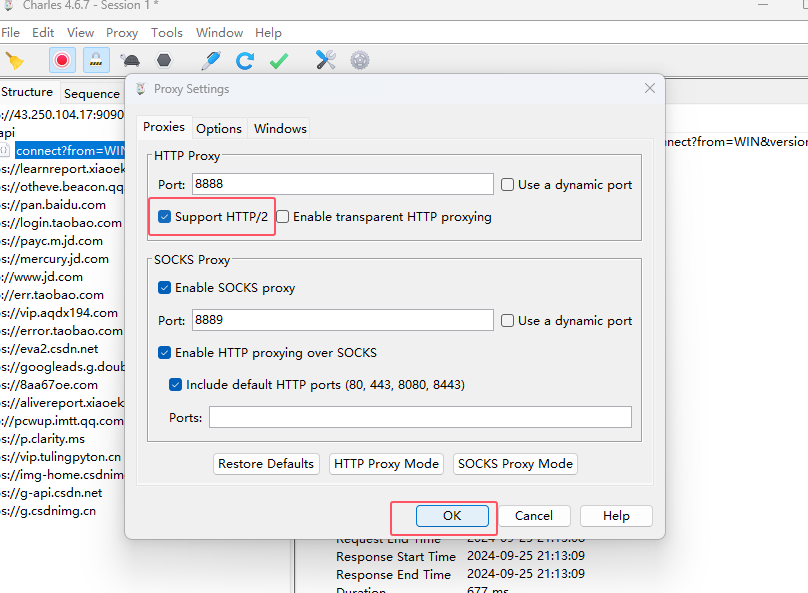This screenshot has width=808, height=593.
Task: Click the empty Ports input field
Action: (x=420, y=417)
